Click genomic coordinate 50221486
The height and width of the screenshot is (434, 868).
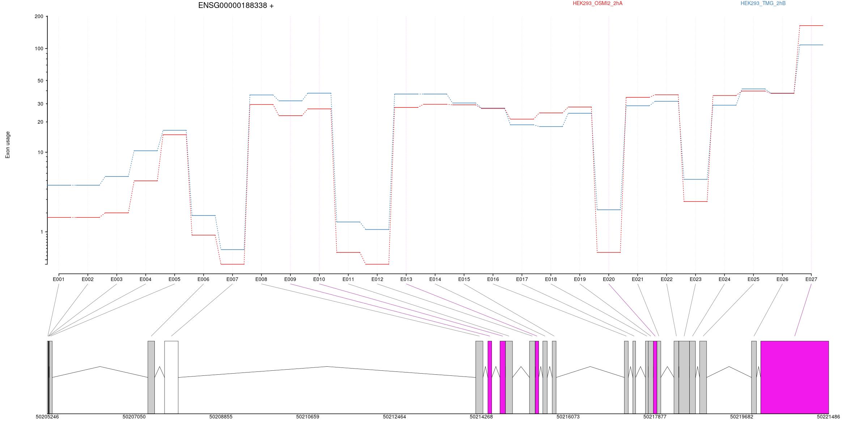(x=829, y=417)
